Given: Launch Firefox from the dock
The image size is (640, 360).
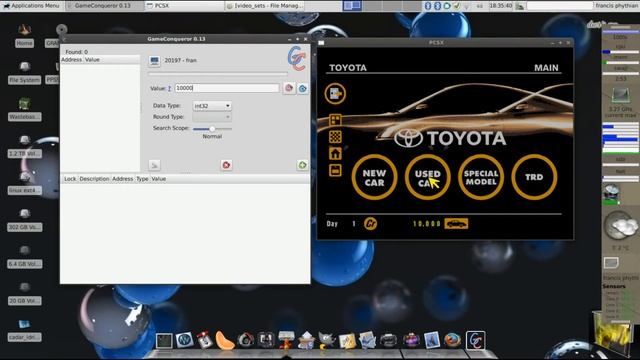Looking at the screenshot, I should 452,340.
